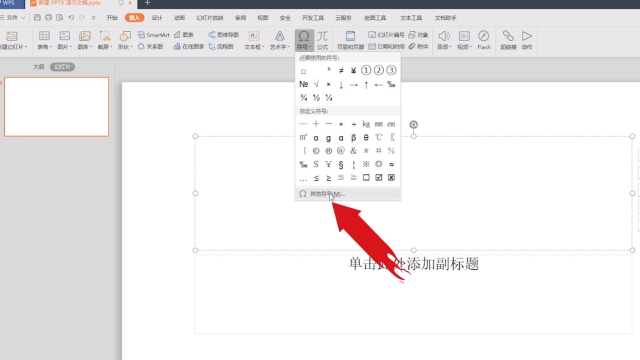Open the 云服务 (Cloud services) tab
Screen dimensions: 640x360
pos(343,18)
